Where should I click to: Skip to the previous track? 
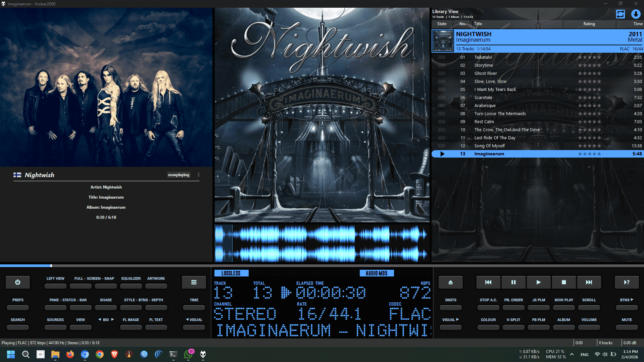pyautogui.click(x=488, y=282)
